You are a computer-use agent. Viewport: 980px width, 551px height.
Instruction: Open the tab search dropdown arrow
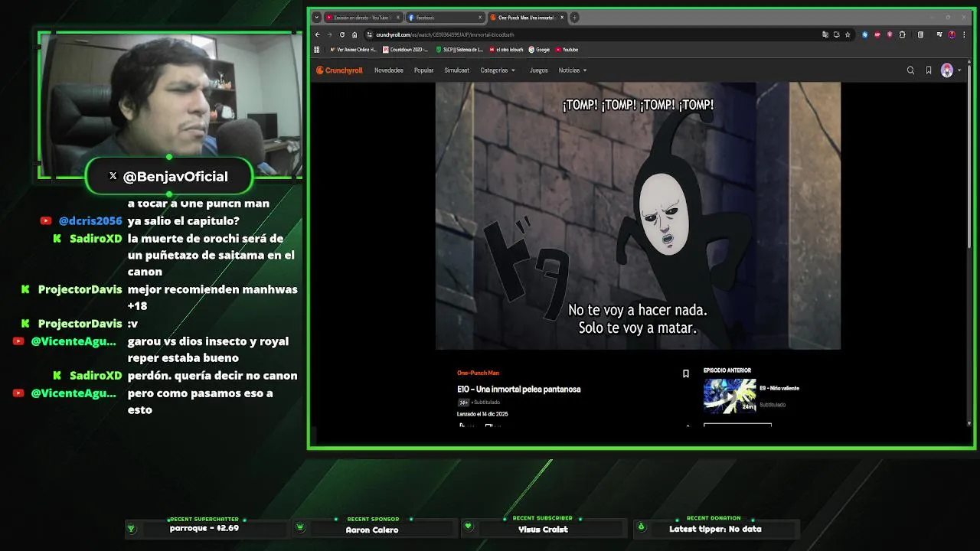317,18
